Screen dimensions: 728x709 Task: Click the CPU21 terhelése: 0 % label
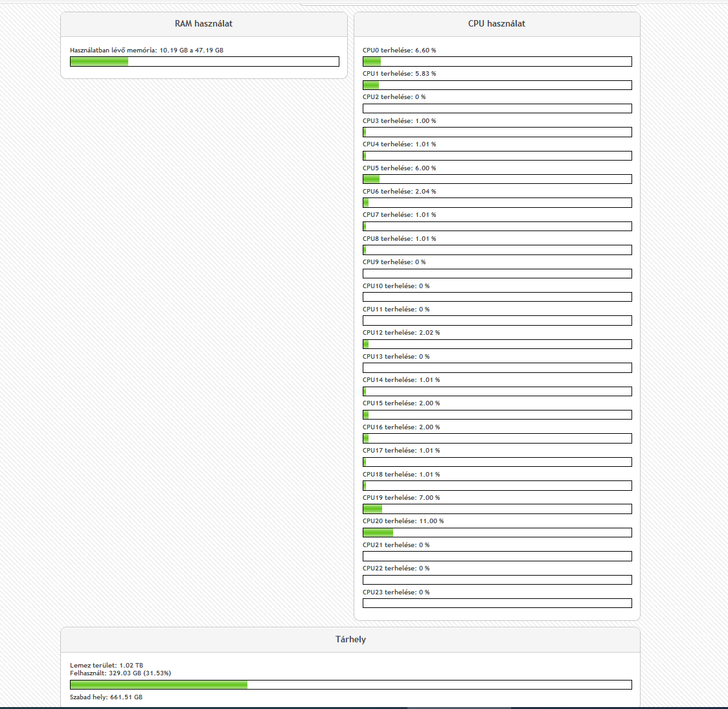(x=396, y=545)
